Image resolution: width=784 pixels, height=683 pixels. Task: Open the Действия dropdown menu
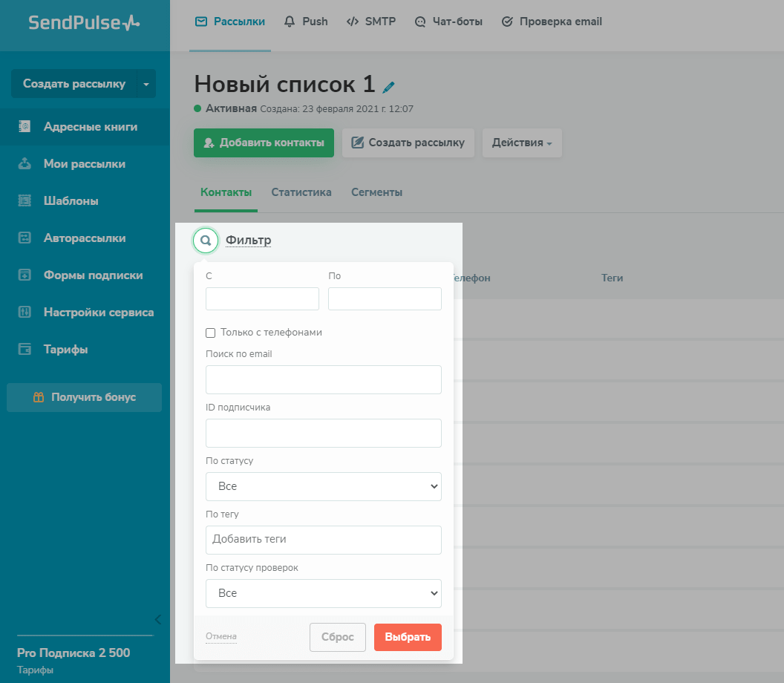pos(522,143)
